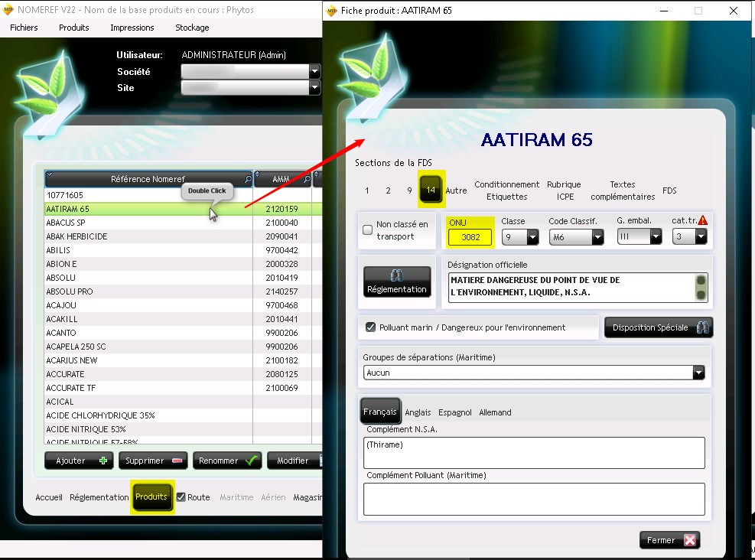Open the Conditionnement Etiquettes section
This screenshot has height=560, width=755.
point(506,190)
